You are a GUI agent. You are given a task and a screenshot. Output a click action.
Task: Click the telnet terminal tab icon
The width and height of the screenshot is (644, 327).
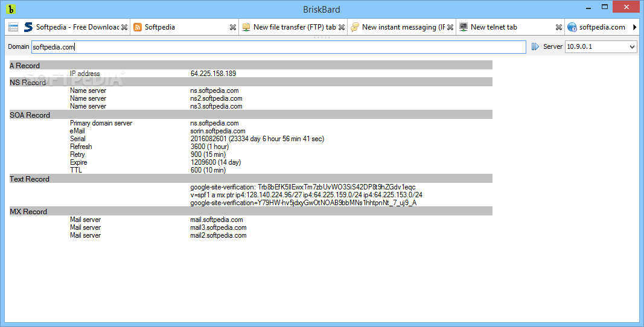[464, 27]
